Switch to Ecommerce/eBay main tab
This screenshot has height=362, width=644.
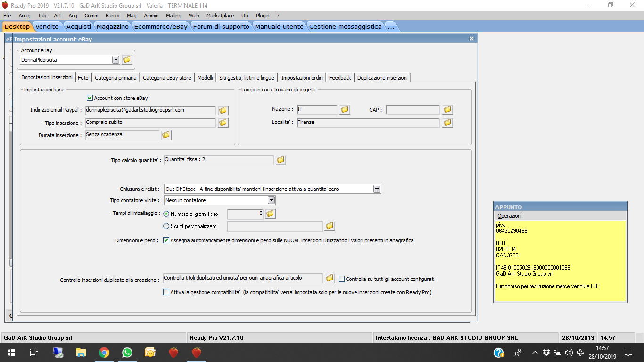160,26
